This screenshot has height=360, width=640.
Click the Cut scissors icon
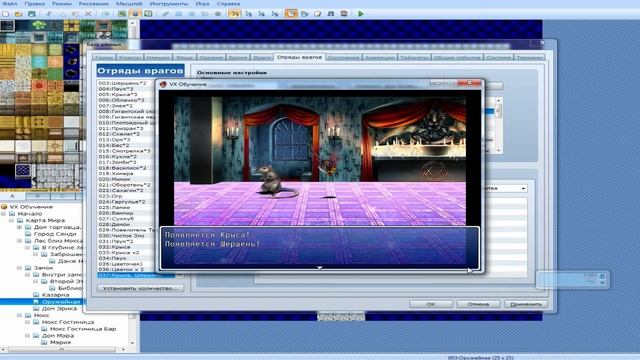tap(49, 13)
